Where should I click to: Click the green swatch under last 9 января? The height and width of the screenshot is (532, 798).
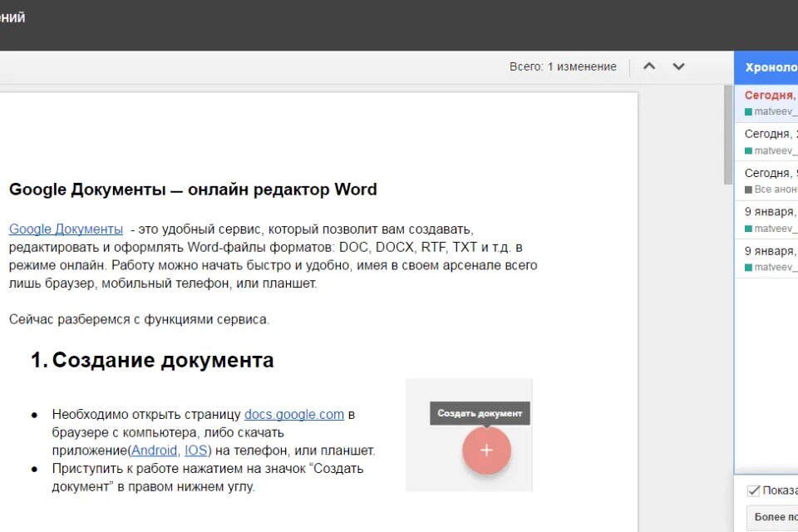pos(748,268)
